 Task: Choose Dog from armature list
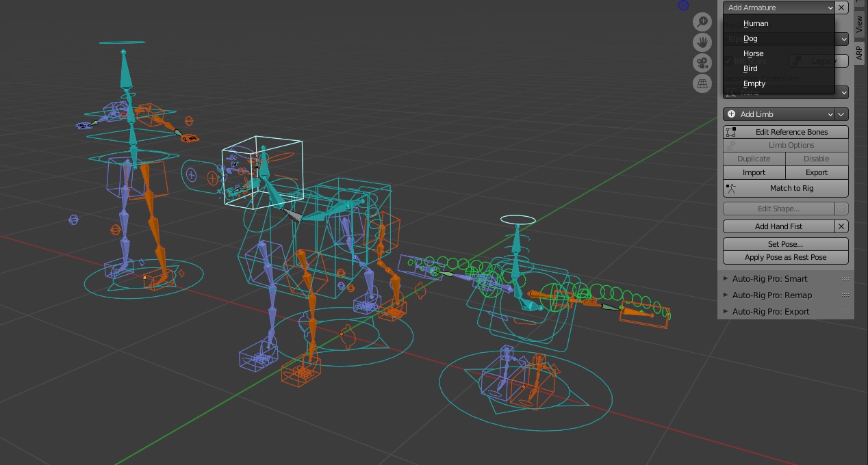coord(779,38)
